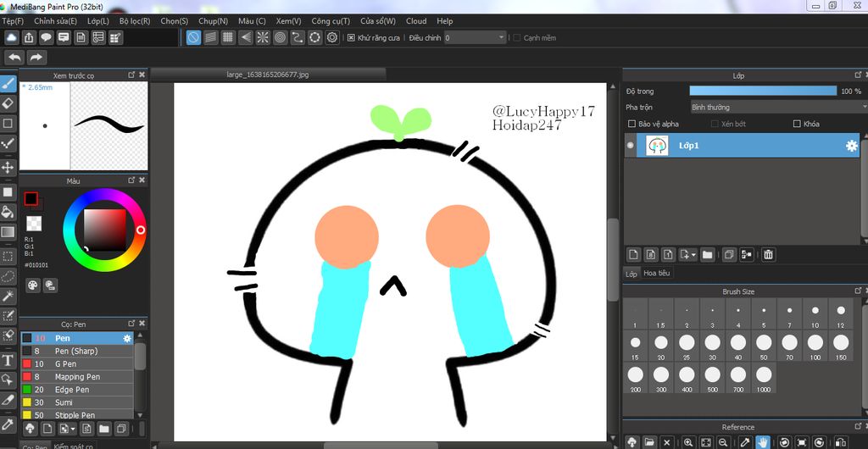Add a new layer folder
Screen dimensions: 868x449
[707, 254]
